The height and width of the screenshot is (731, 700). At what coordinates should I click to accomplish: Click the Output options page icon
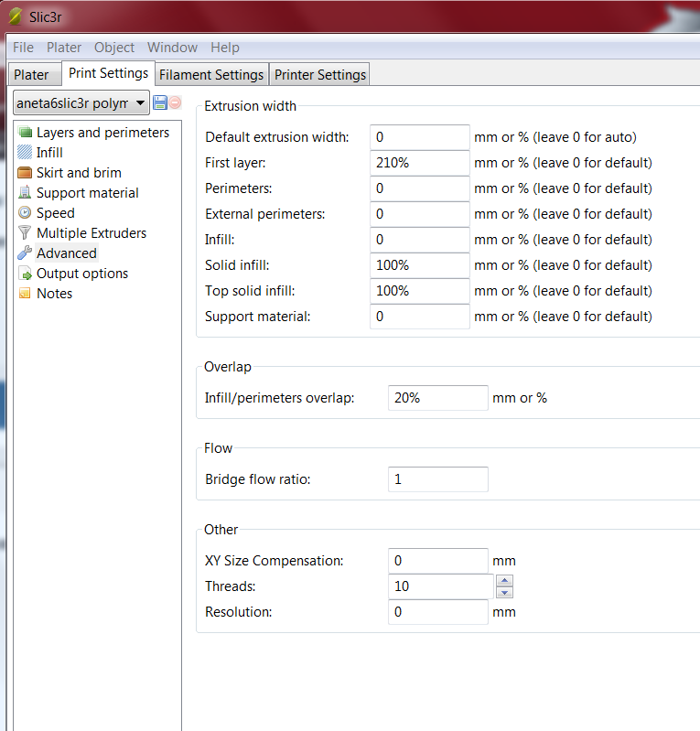coord(25,273)
